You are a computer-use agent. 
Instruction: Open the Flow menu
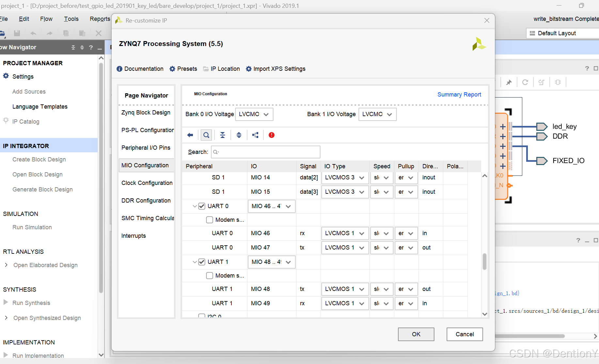[x=46, y=19]
